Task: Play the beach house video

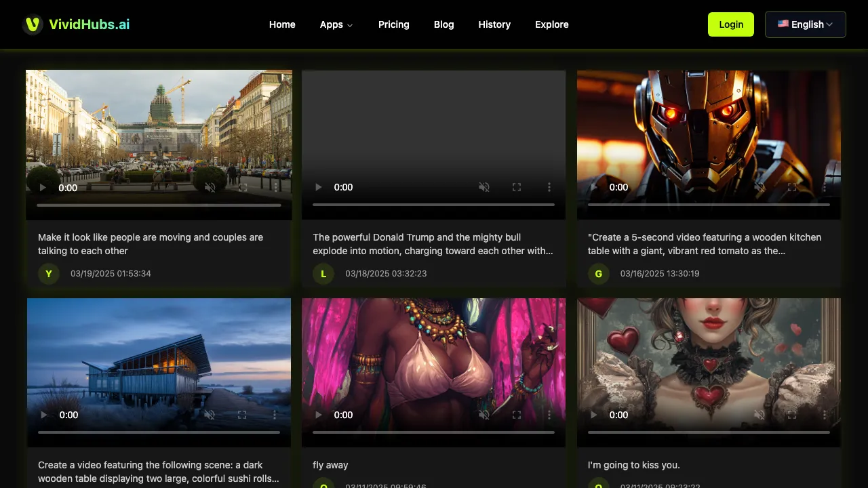Action: pos(44,415)
